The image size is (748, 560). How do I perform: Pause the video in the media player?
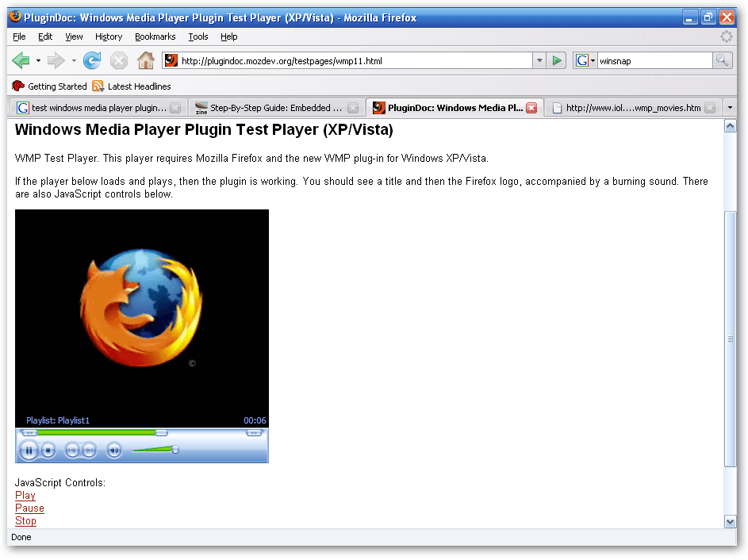[29, 451]
